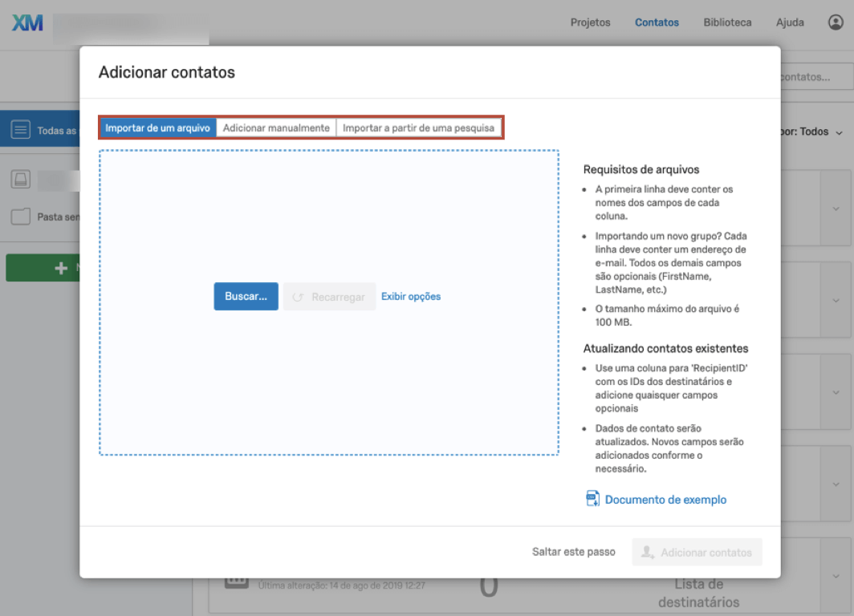854x616 pixels.
Task: Switch to Importar a partir de uma pesquisa tab
Action: (419, 128)
